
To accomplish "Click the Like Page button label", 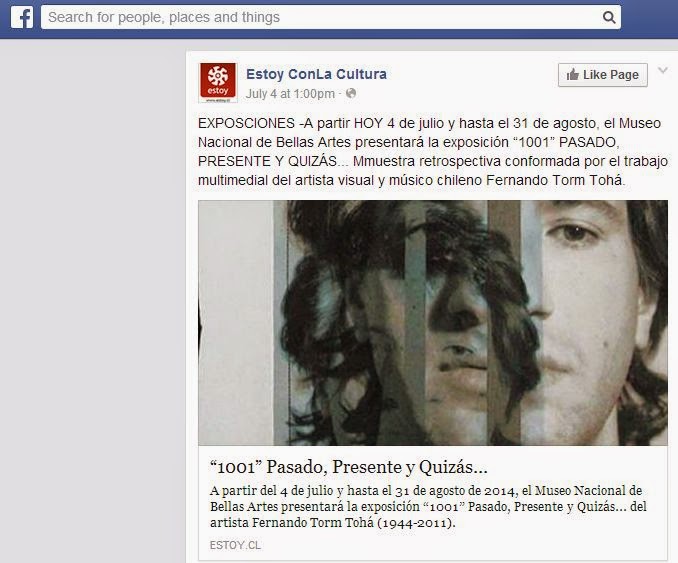I will coord(611,75).
